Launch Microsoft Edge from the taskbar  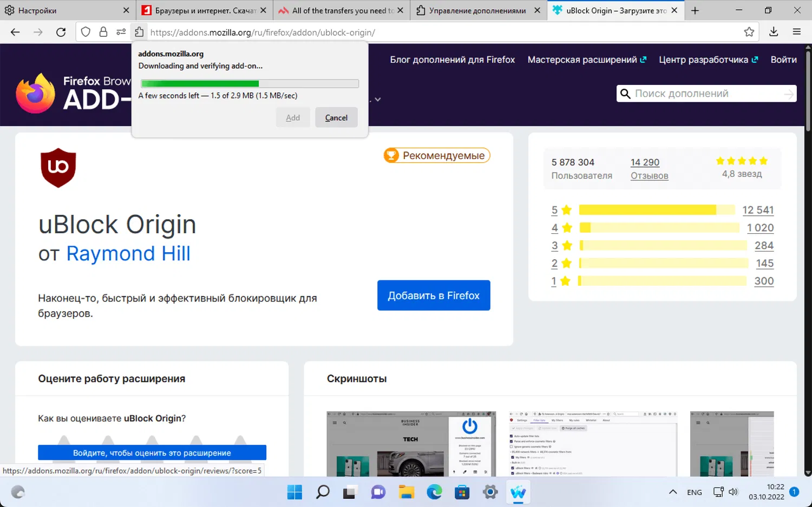(x=434, y=492)
